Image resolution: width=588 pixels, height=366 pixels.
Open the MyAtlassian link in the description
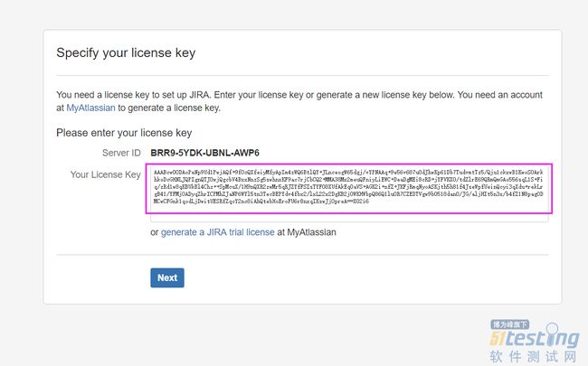click(90, 108)
